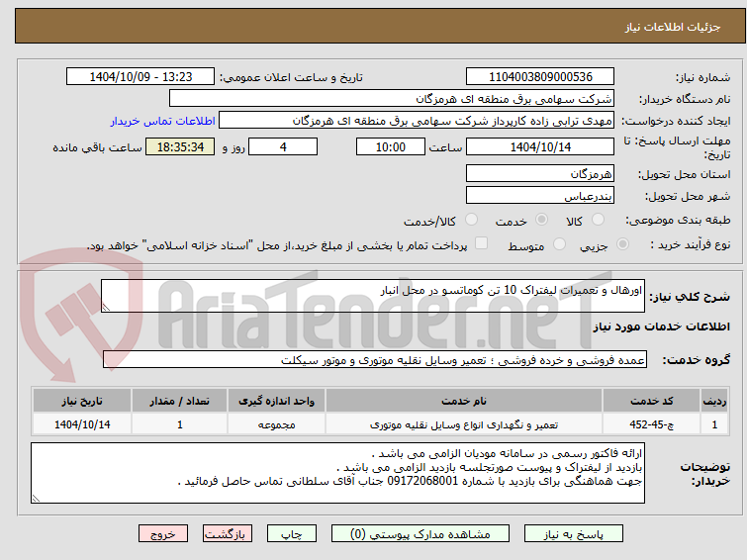Select the کالا radio button
This screenshot has width=747, height=560.
click(598, 220)
